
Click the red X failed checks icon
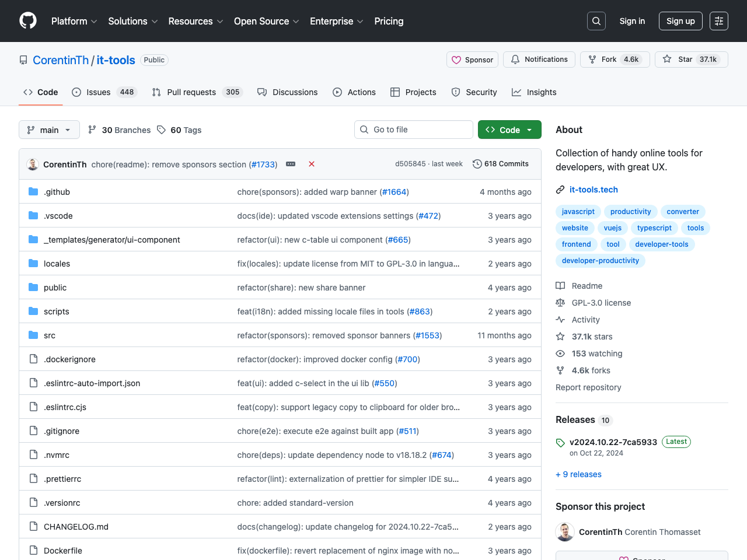pos(312,164)
